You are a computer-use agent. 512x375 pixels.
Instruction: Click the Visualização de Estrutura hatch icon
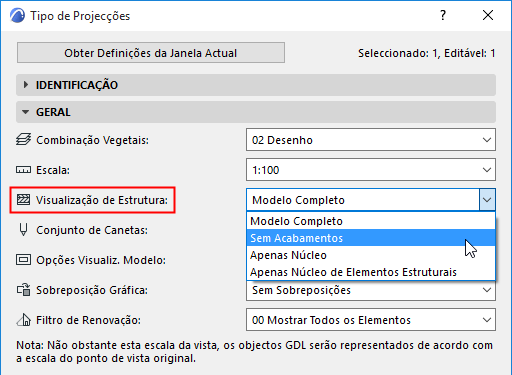(23, 200)
